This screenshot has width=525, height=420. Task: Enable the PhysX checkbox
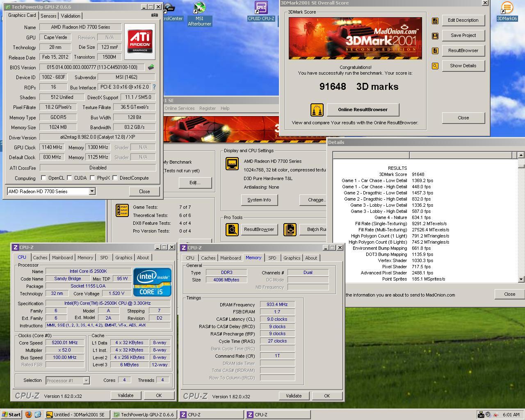pos(92,178)
